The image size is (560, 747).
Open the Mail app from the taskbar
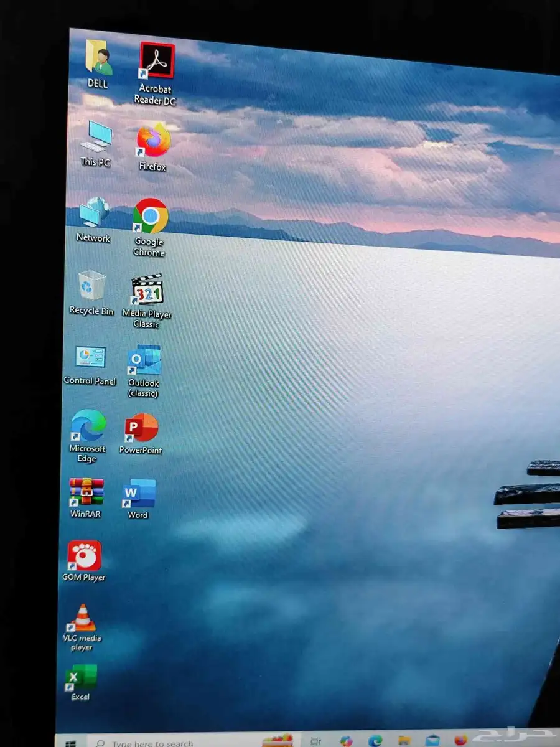point(432,740)
